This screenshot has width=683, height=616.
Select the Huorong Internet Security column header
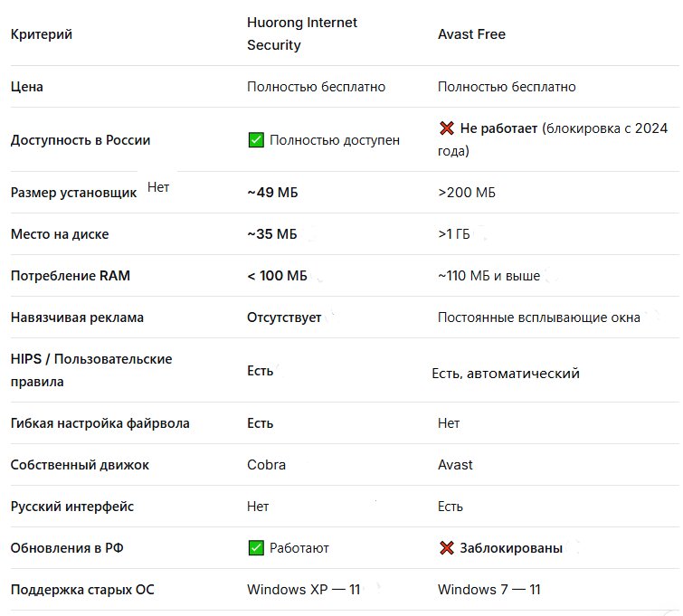(302, 33)
